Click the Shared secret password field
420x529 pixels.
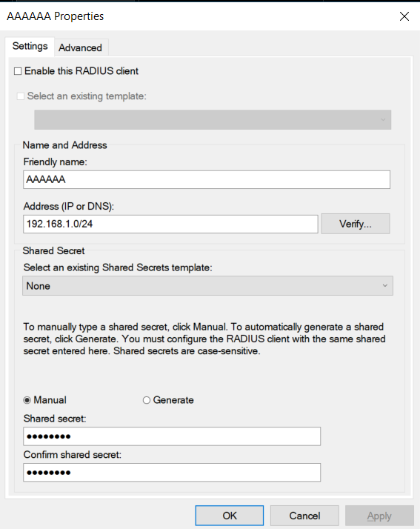172,436
